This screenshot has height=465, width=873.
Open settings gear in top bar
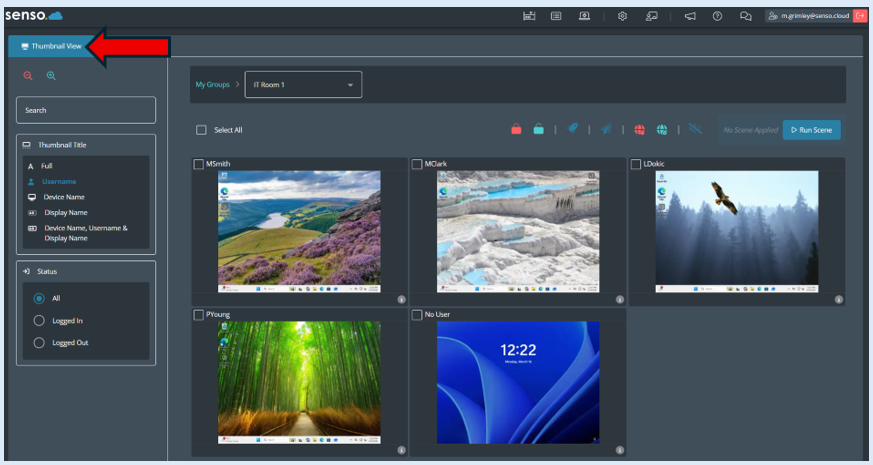click(x=622, y=16)
